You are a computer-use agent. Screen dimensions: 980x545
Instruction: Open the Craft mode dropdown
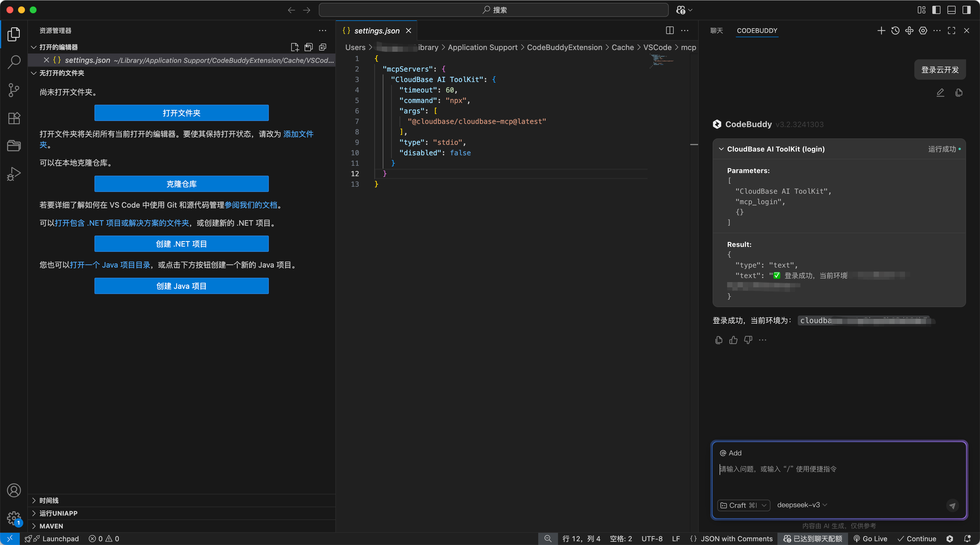click(x=743, y=505)
